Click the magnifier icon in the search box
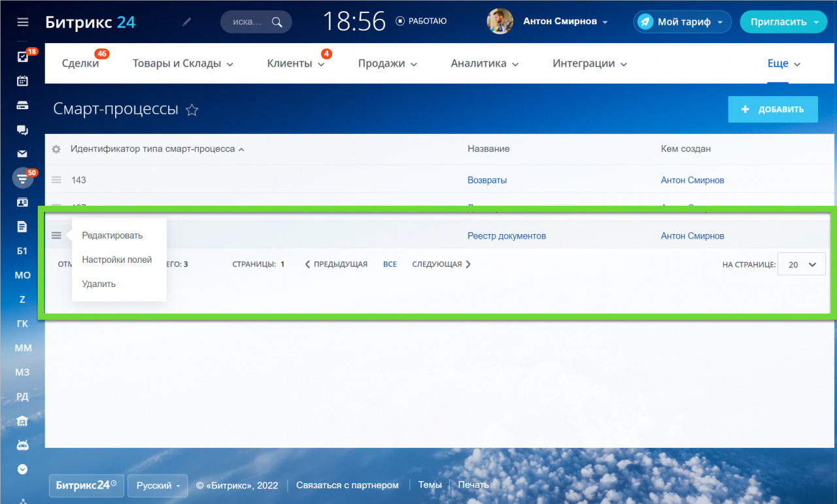Image resolution: width=837 pixels, height=504 pixels. [277, 22]
